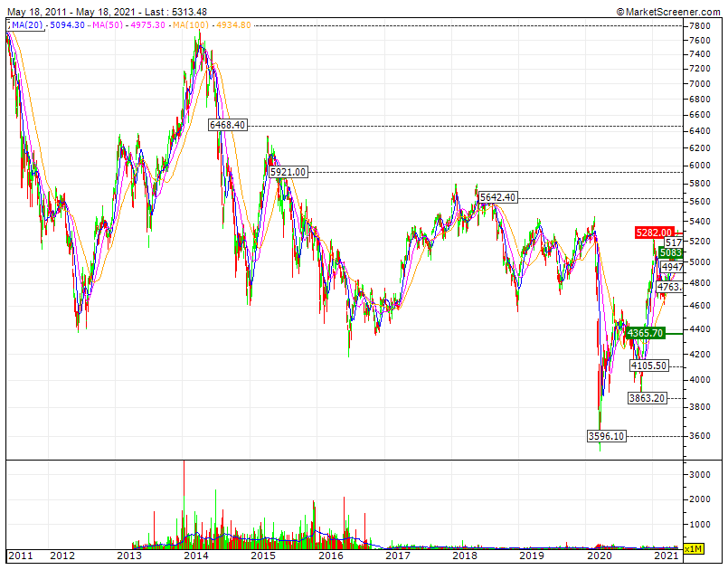The image size is (728, 570).
Task: Click the 3596.10 low price label
Action: pyautogui.click(x=606, y=436)
